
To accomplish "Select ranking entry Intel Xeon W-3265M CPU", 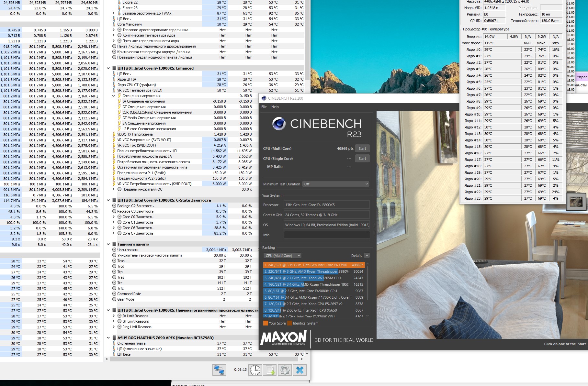I will (x=314, y=278).
